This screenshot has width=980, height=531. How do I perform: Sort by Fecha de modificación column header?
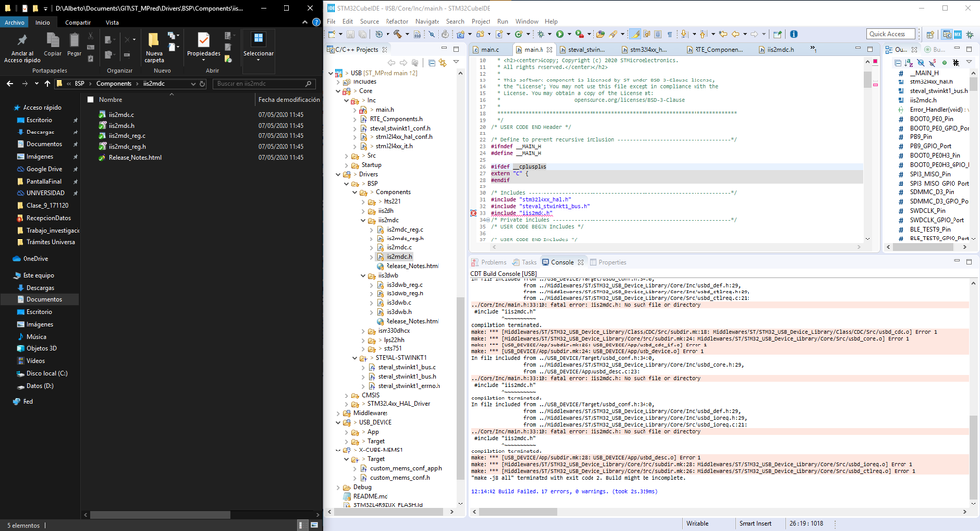click(x=288, y=99)
